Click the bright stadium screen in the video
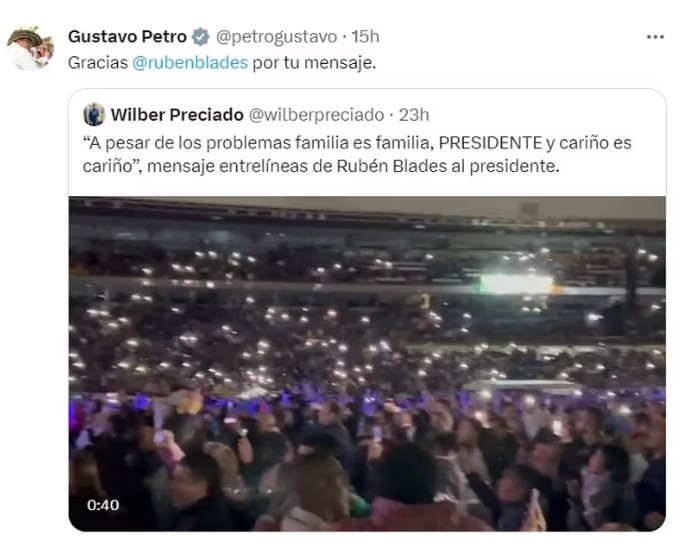697x549 pixels. [x=517, y=285]
